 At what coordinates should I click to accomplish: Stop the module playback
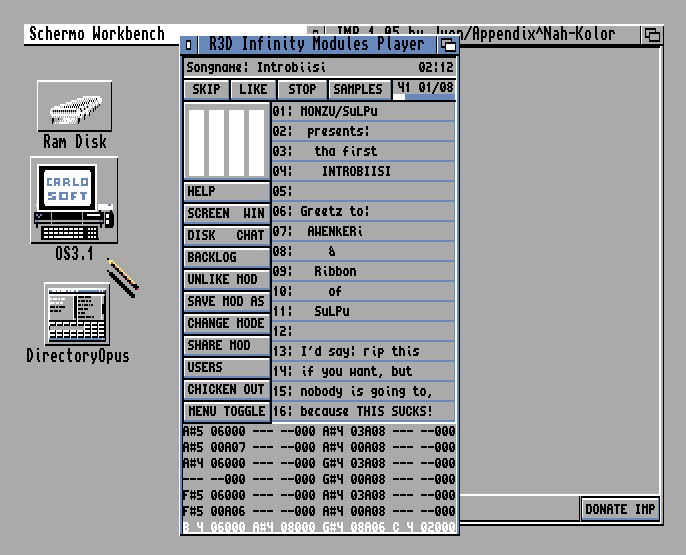[x=302, y=90]
